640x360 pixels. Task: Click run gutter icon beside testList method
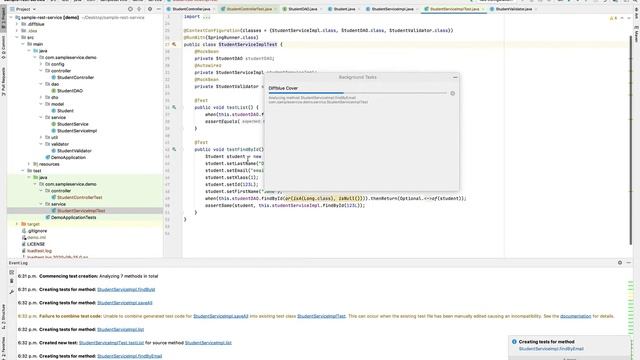(x=174, y=107)
